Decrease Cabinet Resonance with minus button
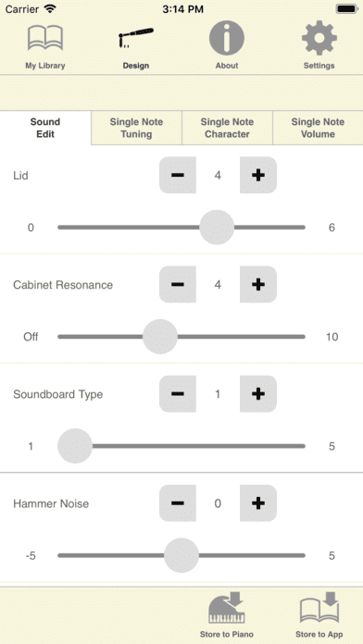363x644 pixels. (x=178, y=284)
